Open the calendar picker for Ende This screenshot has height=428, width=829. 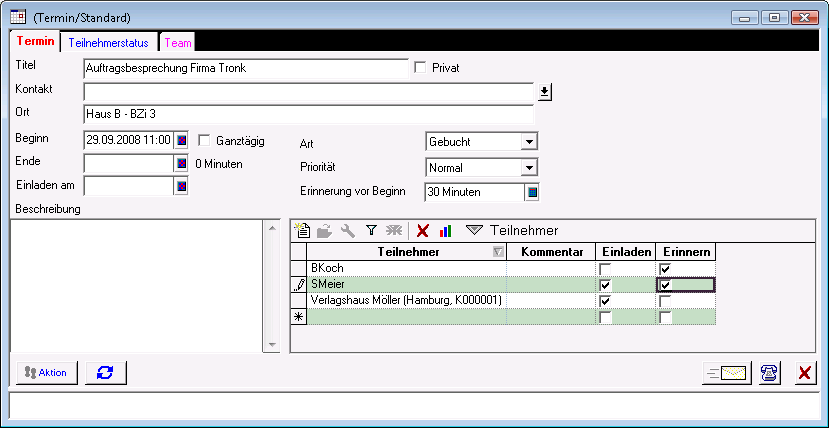pyautogui.click(x=181, y=163)
